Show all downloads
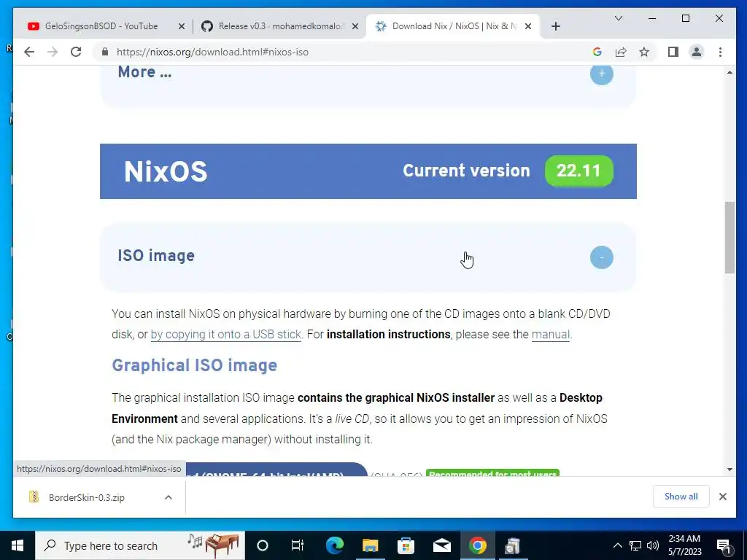747x560 pixels. 681,496
